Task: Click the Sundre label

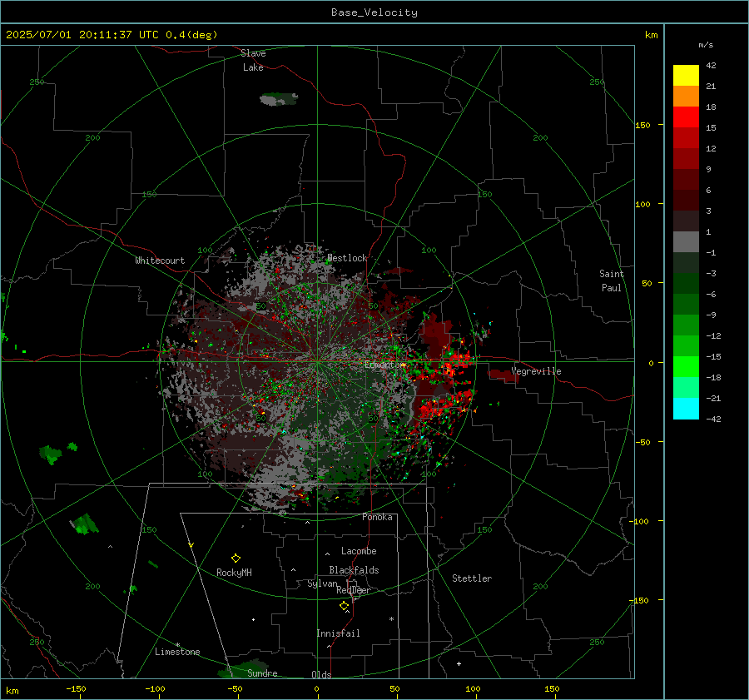Action: pyautogui.click(x=262, y=673)
